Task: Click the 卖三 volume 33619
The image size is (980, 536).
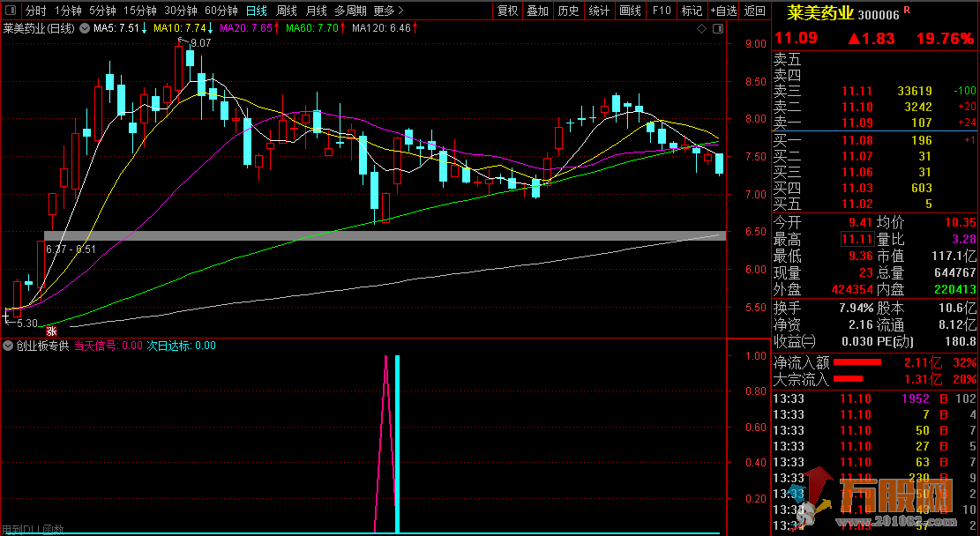Action: tap(915, 91)
